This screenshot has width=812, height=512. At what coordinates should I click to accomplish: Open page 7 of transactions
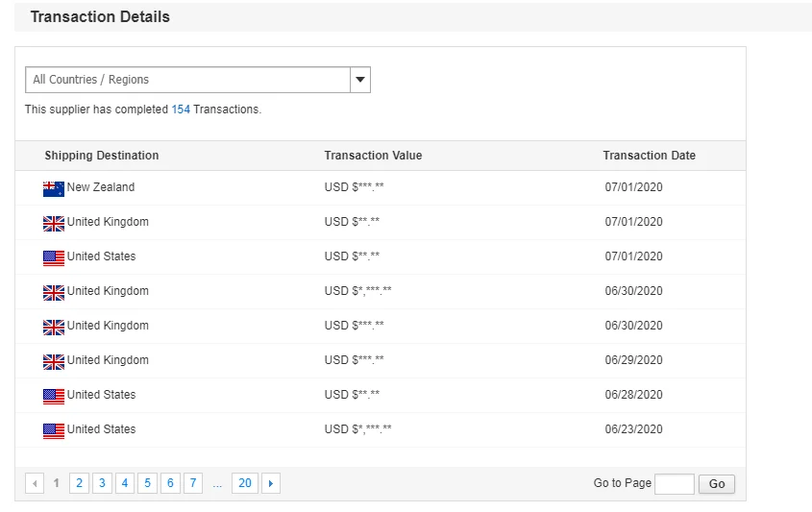193,483
